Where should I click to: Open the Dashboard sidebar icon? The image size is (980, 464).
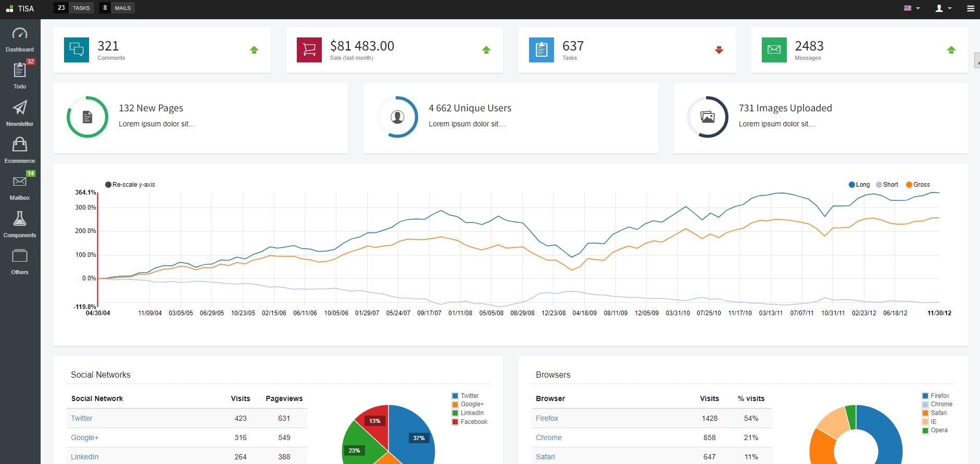tap(20, 33)
